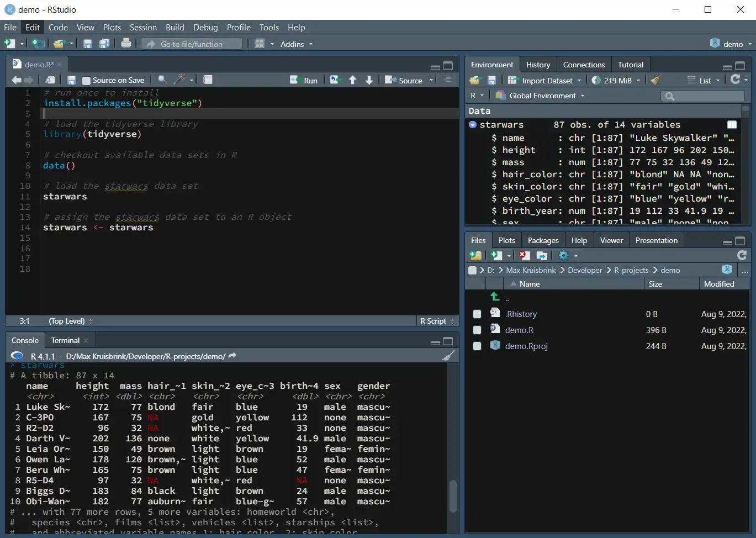The image size is (756, 538).
Task: Open the Code menu
Action: [x=58, y=27]
